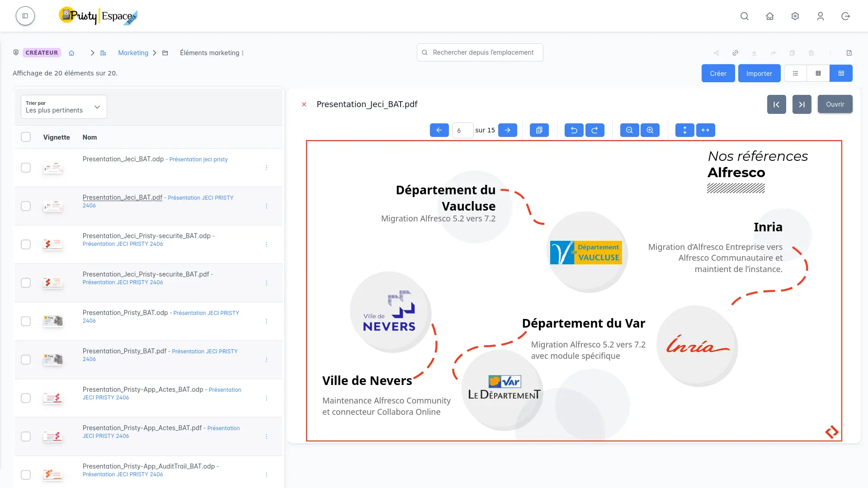The height and width of the screenshot is (488, 868).
Task: Click the Créer button
Action: coord(718,73)
